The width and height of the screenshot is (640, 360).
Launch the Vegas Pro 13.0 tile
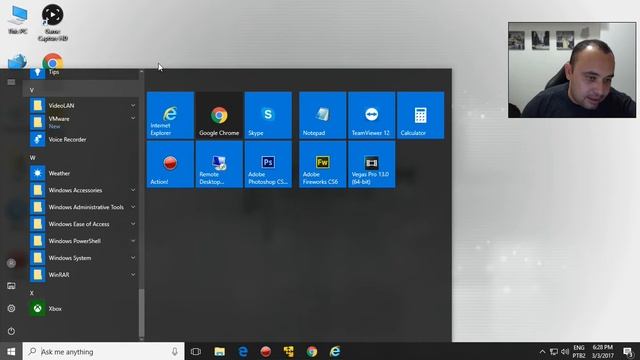coord(371,164)
